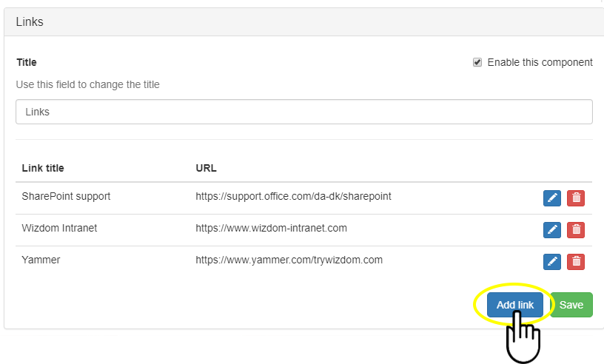Click the Wizdom Intranet title cell
604x364 pixels.
59,228
